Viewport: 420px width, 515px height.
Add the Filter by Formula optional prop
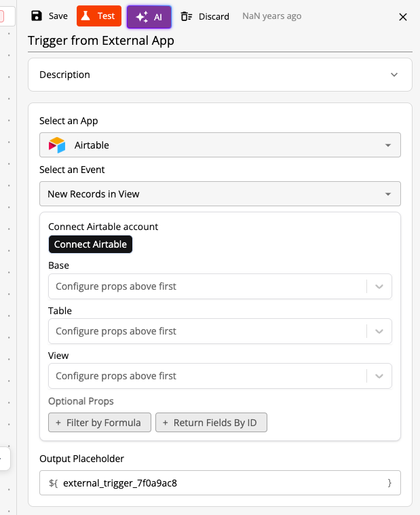pyautogui.click(x=100, y=422)
